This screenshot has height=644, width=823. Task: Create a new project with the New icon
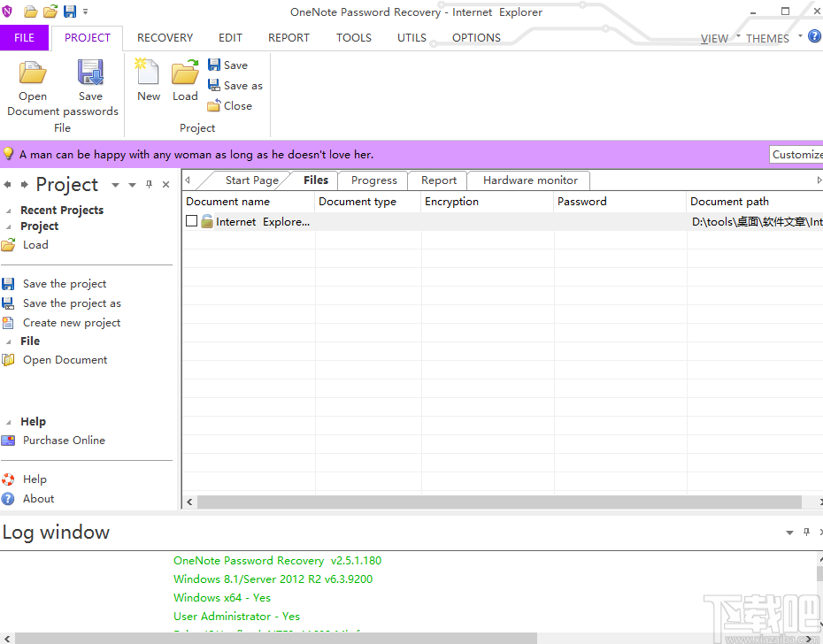pyautogui.click(x=147, y=78)
